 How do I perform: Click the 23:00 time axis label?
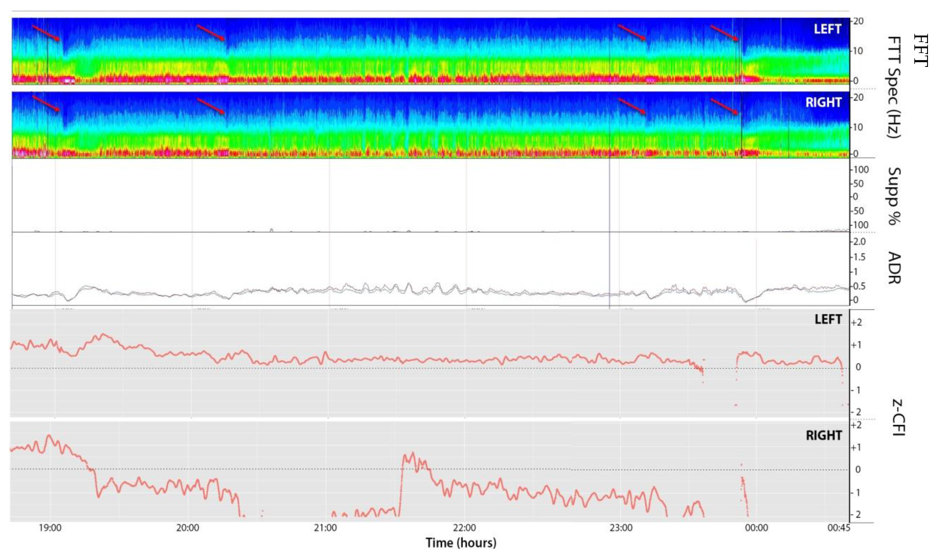point(621,527)
